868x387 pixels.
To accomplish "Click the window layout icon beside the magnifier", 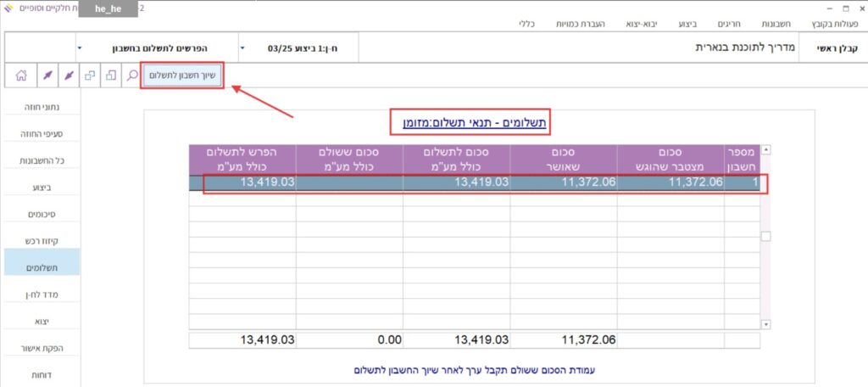I will pos(112,76).
